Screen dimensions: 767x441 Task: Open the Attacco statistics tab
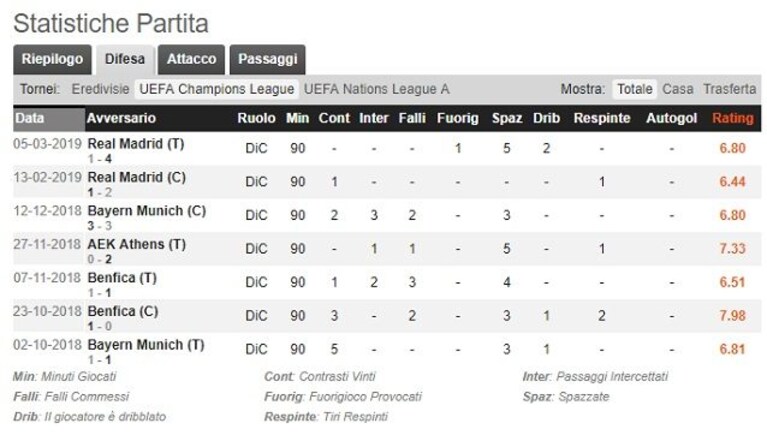tap(191, 60)
